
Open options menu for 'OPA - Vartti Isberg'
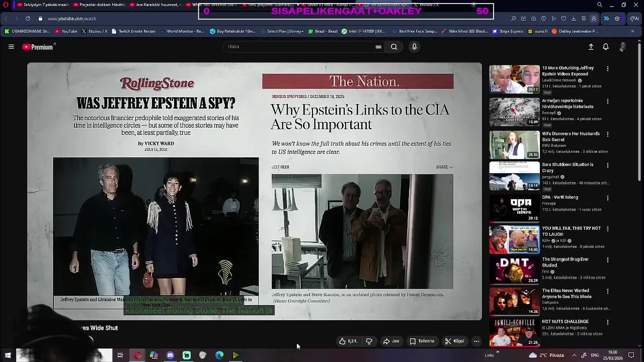[x=608, y=198]
